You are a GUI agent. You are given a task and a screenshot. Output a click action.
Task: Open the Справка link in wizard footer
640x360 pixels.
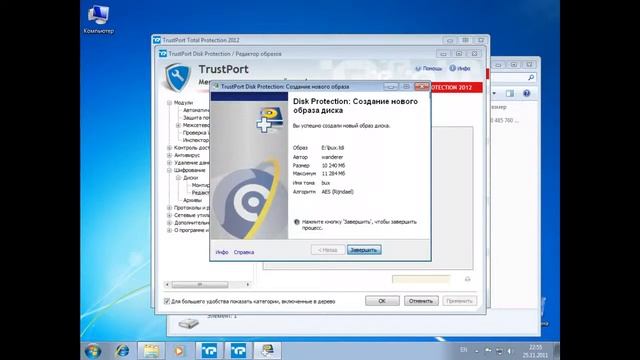tap(244, 252)
